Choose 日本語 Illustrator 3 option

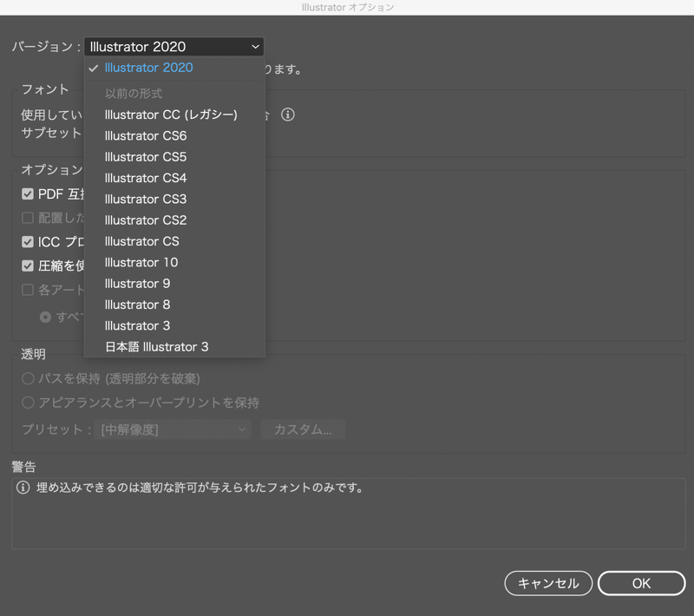156,347
